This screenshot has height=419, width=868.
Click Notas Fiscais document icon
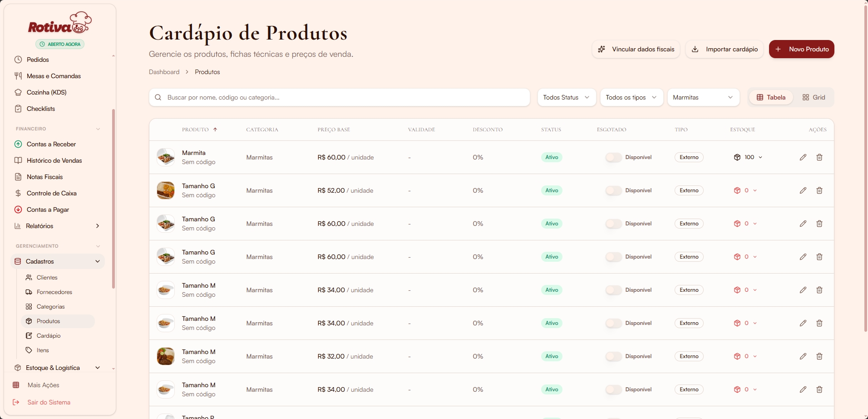[18, 177]
